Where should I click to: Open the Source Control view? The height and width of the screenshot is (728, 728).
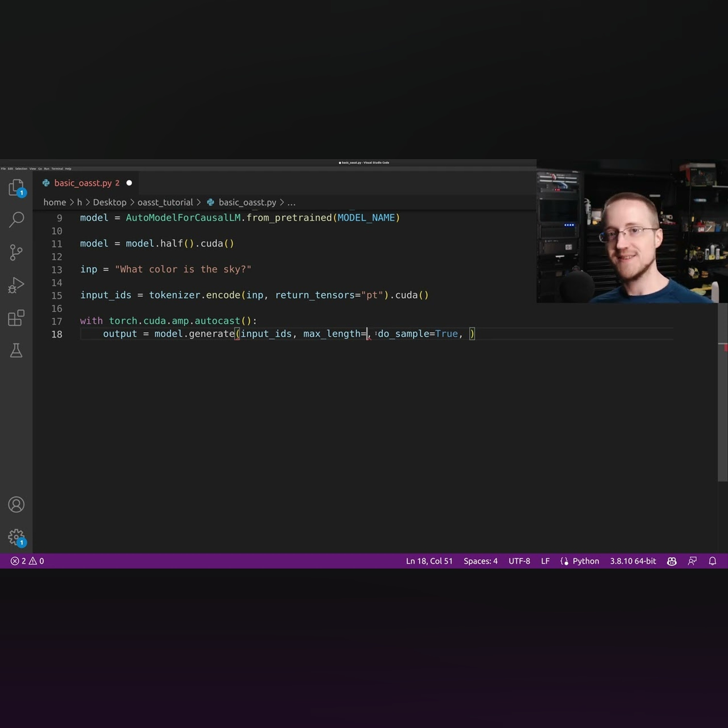tap(16, 252)
